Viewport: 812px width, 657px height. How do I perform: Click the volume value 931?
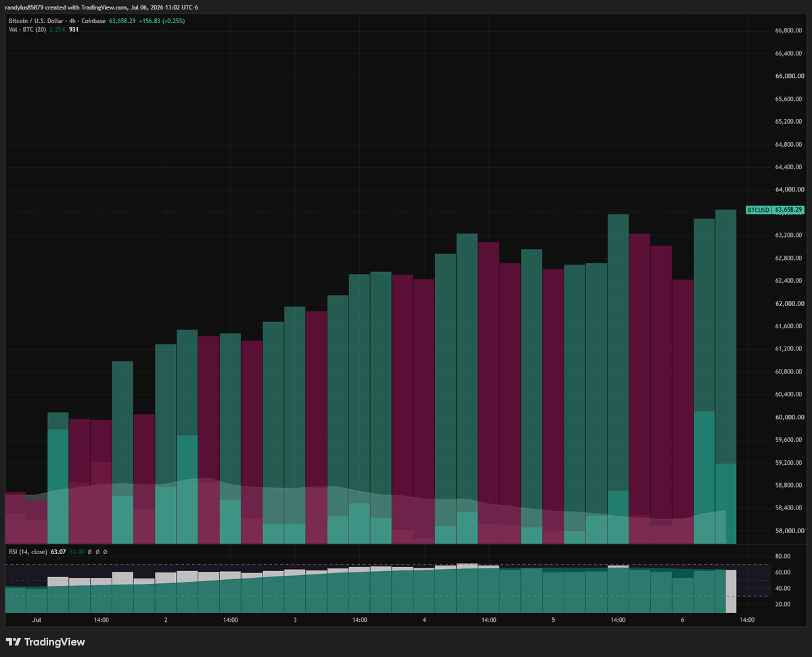[x=74, y=29]
